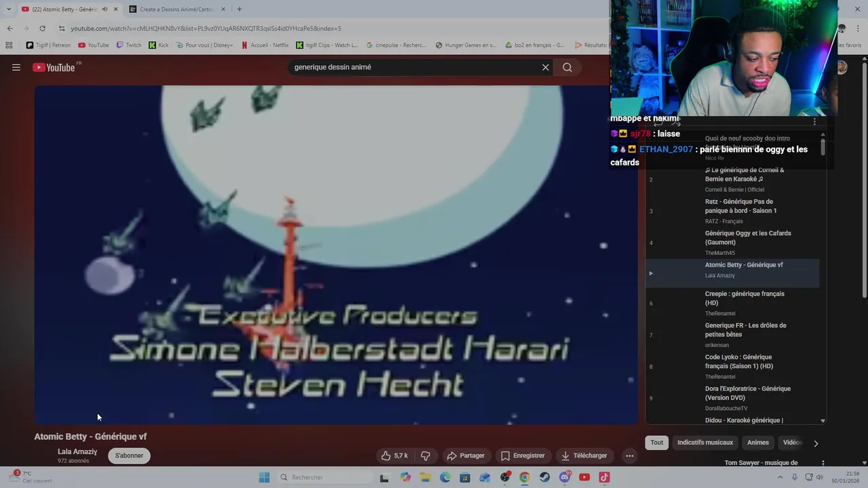Open the Twitch bookmark

[x=129, y=45]
